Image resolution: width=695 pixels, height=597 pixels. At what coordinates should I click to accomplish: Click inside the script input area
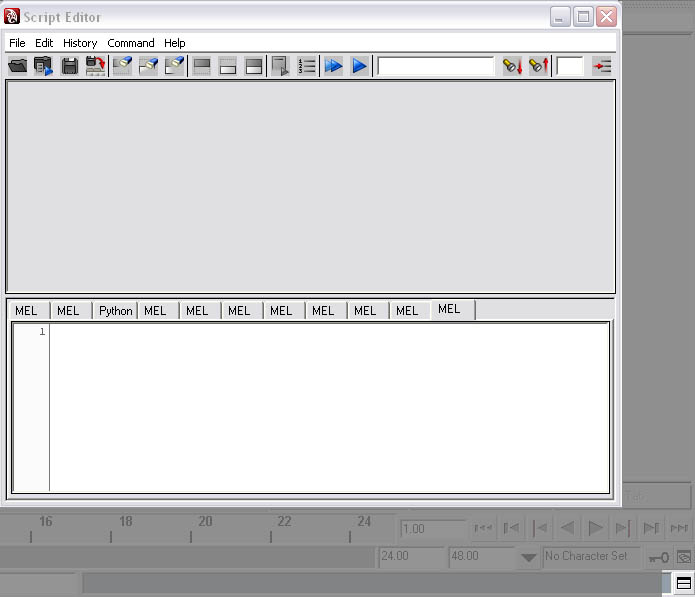(329, 408)
